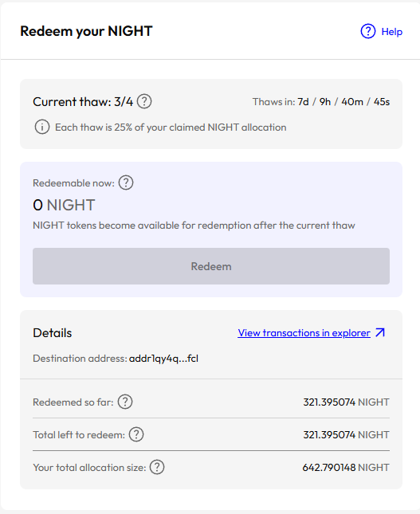Click the Redeem your NIGHT heading
This screenshot has width=420, height=514.
(x=86, y=31)
